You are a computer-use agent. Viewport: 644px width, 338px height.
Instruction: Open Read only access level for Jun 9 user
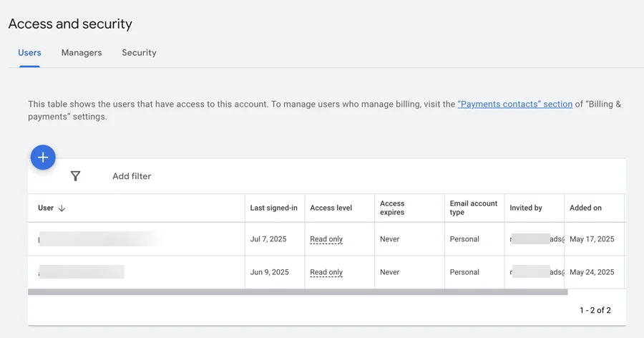326,272
